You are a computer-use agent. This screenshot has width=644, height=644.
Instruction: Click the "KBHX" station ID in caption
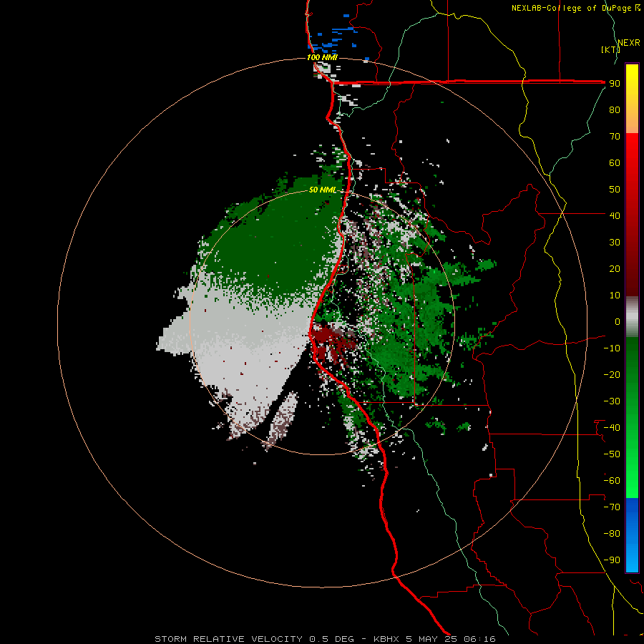coord(386,639)
